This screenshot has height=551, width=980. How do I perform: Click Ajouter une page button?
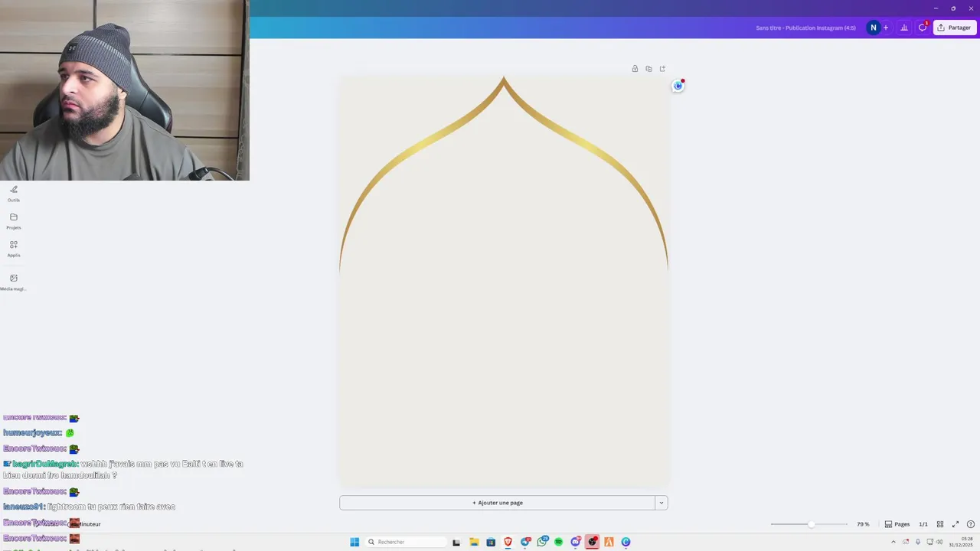pyautogui.click(x=497, y=503)
